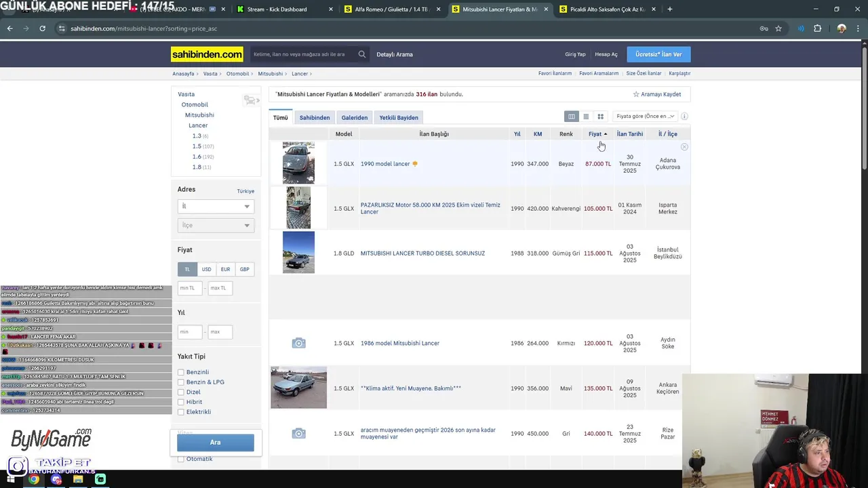Select USD currency toggle

(x=206, y=269)
